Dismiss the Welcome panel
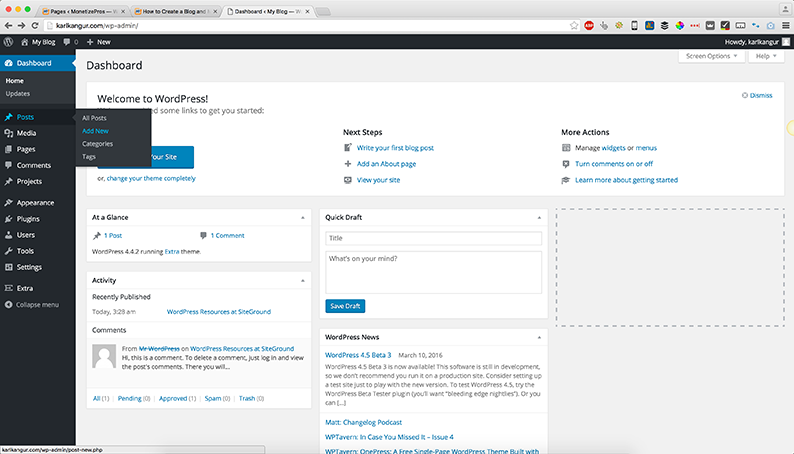This screenshot has height=454, width=794. pos(757,95)
